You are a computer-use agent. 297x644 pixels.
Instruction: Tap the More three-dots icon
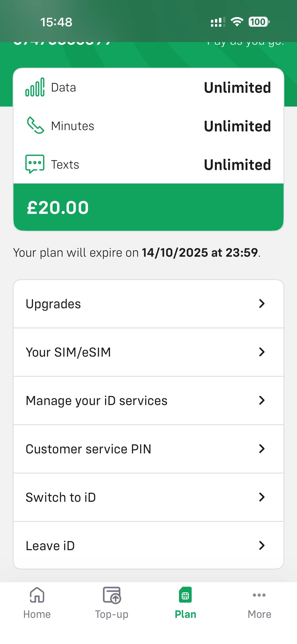[259, 595]
